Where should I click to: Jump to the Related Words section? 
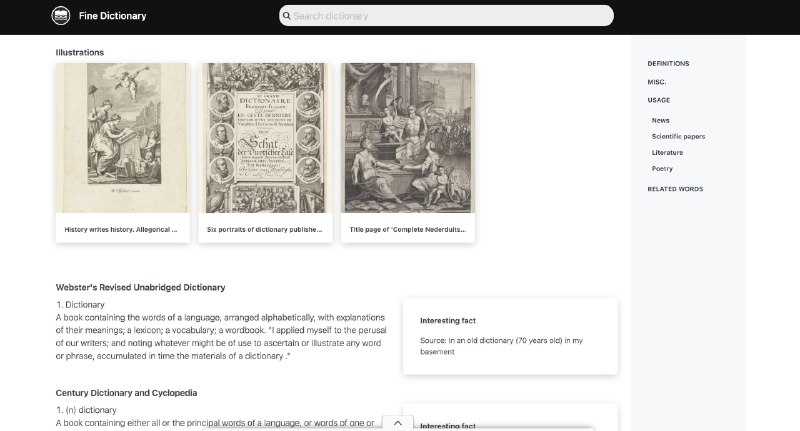[x=675, y=189]
